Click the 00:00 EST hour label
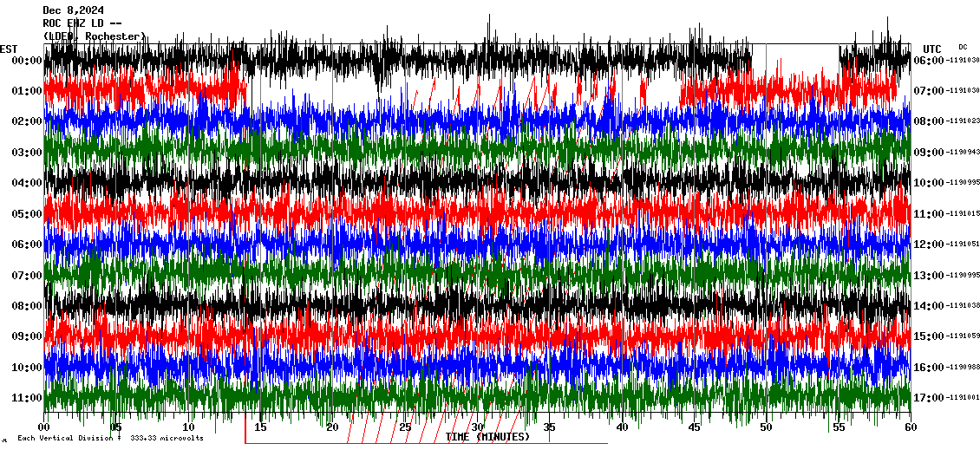980x450 pixels. (27, 61)
